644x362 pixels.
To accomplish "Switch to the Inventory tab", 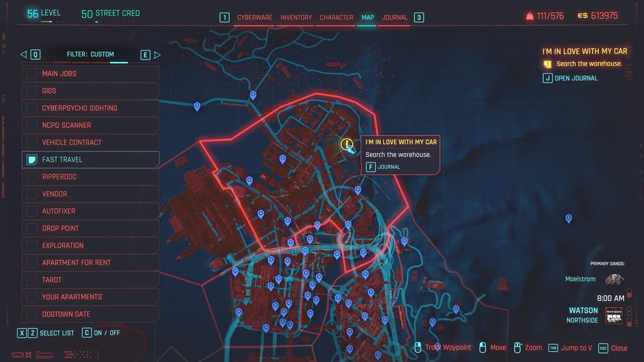I will pos(296,17).
